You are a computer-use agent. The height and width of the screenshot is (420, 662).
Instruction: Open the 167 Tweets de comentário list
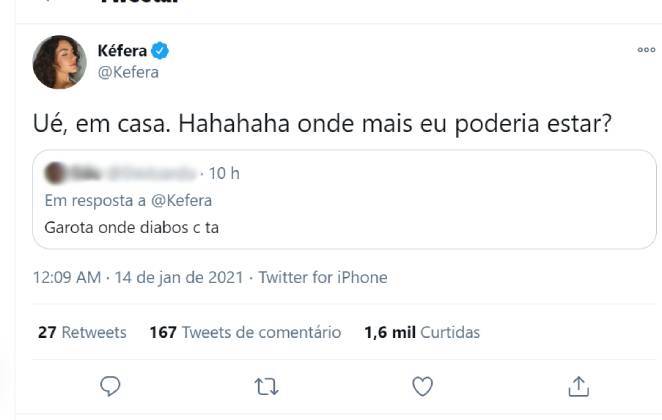coord(245,332)
